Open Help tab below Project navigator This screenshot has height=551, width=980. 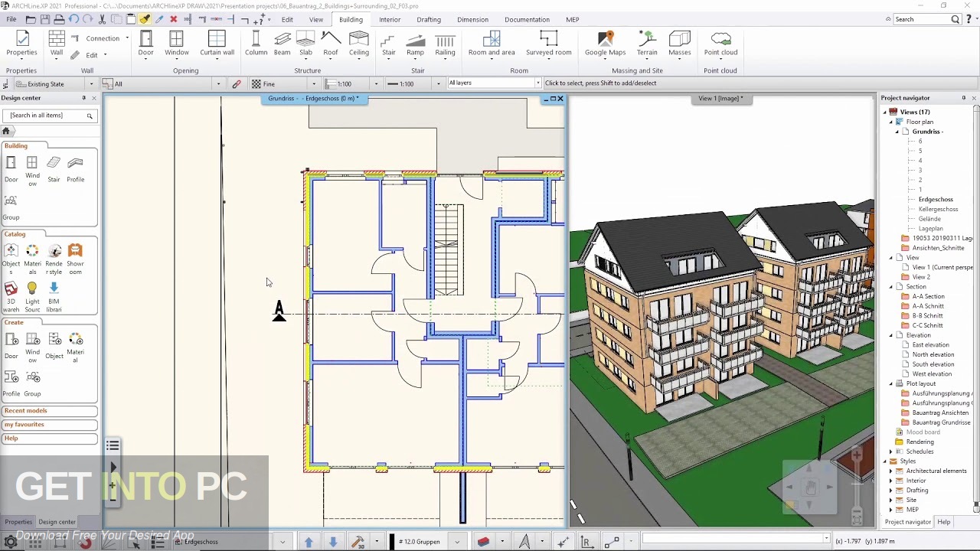[x=943, y=522]
